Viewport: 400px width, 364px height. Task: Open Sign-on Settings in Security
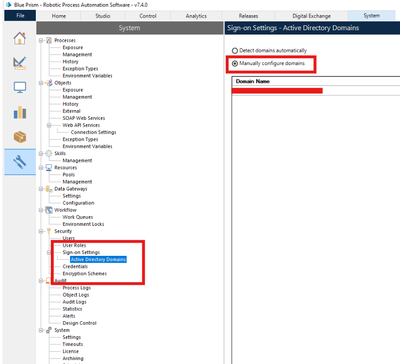click(81, 252)
